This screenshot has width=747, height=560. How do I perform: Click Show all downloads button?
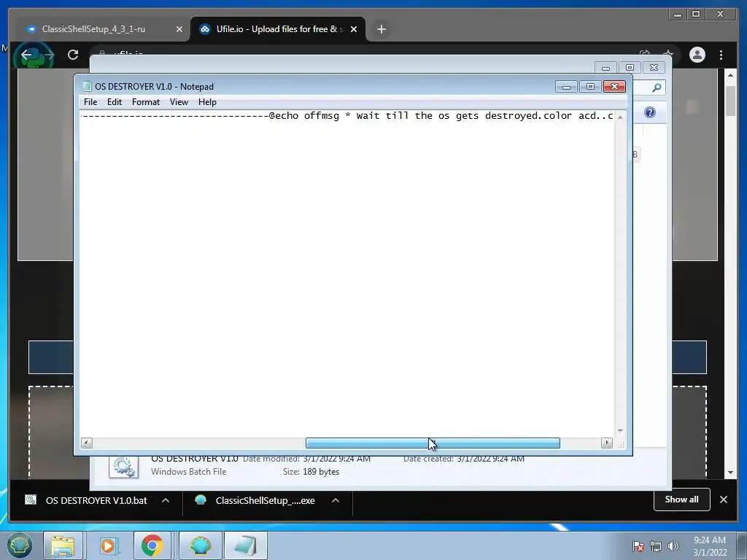682,499
